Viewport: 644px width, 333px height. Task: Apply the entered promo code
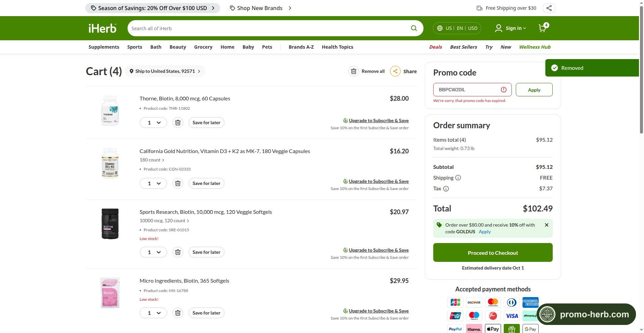click(x=534, y=90)
